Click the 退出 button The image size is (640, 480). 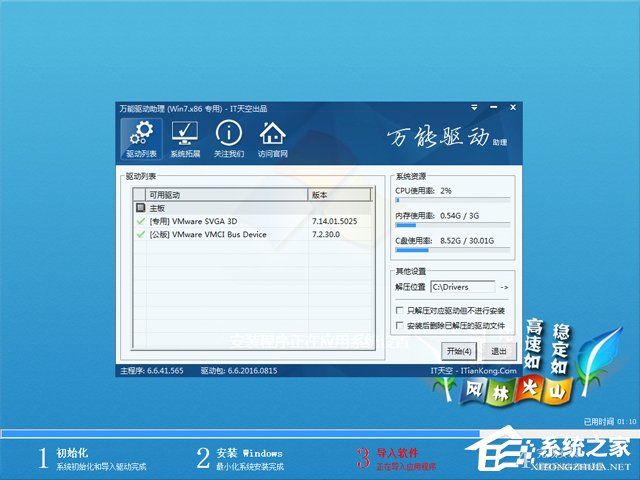498,351
